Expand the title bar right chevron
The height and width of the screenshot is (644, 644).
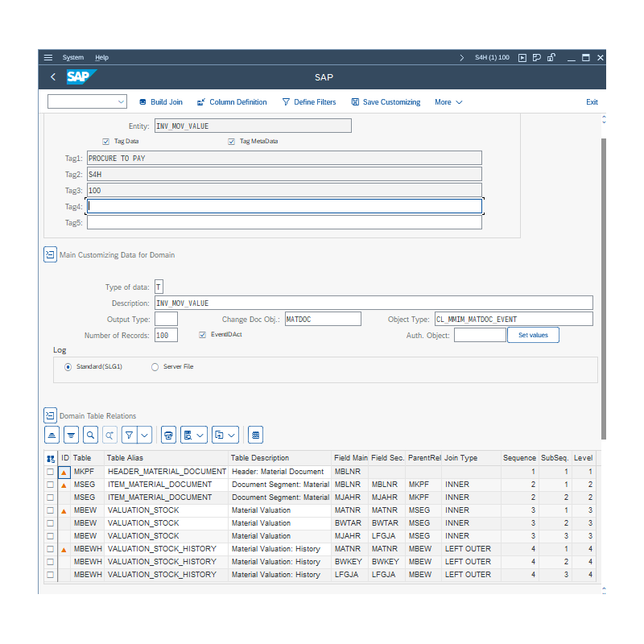pos(461,57)
